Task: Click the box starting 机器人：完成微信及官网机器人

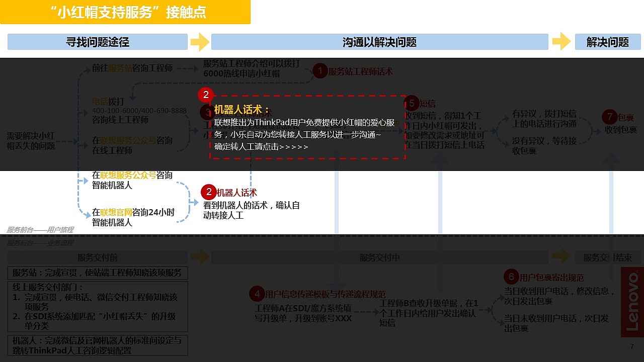Action: tap(98, 345)
